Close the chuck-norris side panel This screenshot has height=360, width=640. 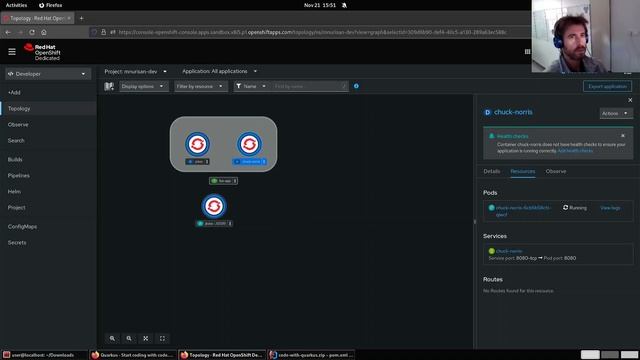click(x=630, y=100)
